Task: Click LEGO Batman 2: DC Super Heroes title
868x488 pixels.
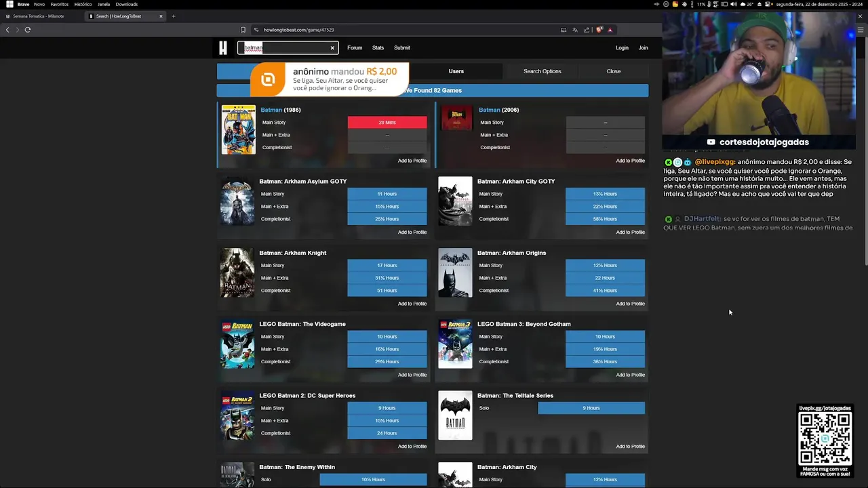Action: (x=307, y=396)
